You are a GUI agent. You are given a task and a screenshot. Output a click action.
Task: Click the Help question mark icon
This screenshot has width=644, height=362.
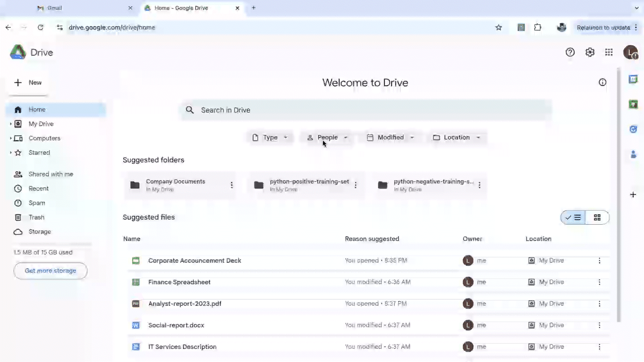pos(570,53)
